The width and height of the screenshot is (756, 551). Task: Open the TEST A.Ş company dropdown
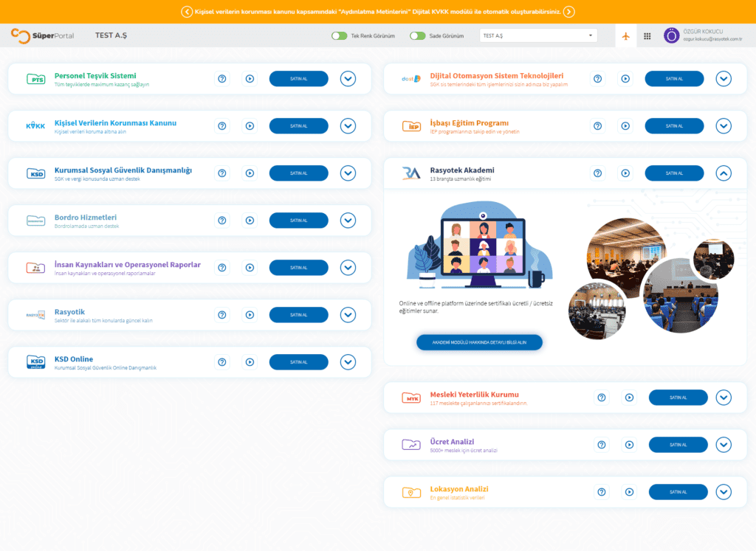coord(538,35)
